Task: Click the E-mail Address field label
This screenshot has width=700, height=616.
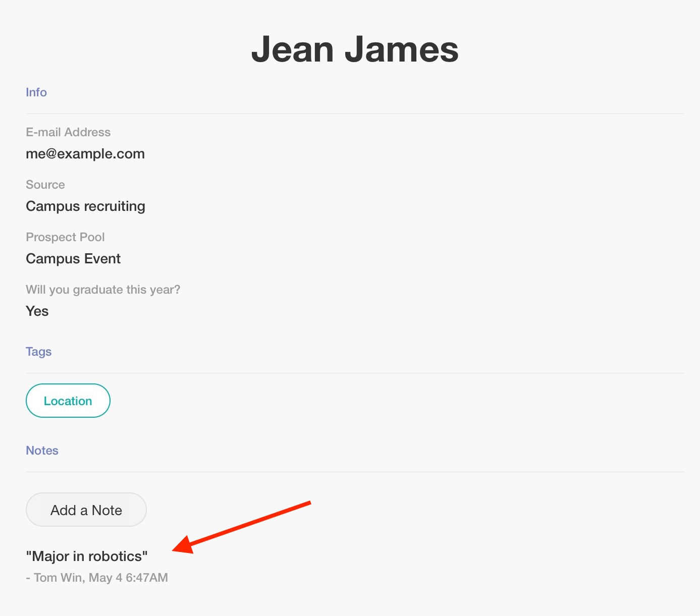Action: pyautogui.click(x=68, y=132)
